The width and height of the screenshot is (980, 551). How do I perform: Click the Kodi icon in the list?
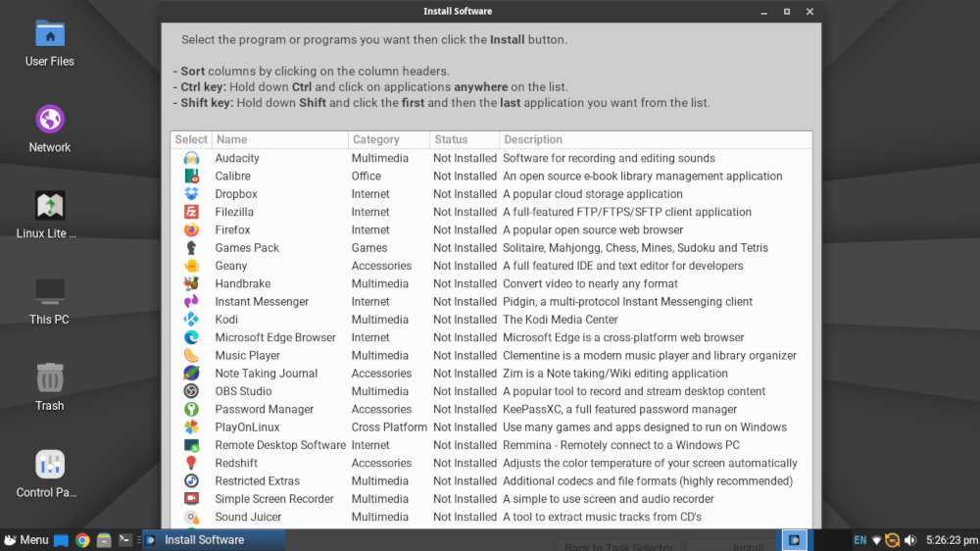point(191,320)
